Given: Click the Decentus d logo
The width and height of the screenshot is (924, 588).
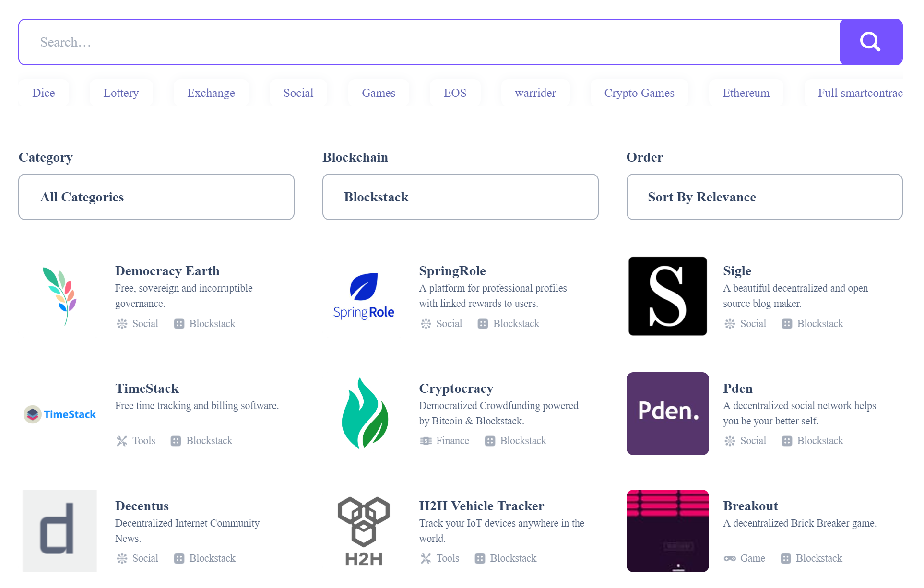Looking at the screenshot, I should point(60,531).
